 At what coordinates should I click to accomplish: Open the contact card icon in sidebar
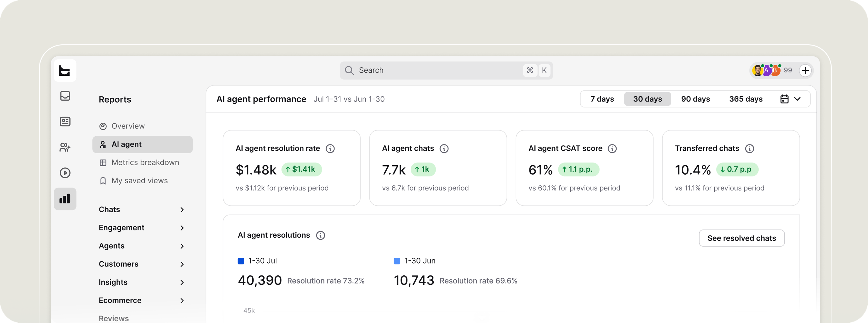click(x=65, y=121)
